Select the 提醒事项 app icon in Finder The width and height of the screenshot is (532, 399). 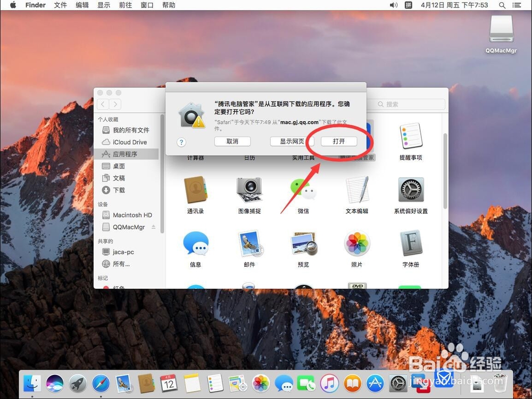coord(411,136)
